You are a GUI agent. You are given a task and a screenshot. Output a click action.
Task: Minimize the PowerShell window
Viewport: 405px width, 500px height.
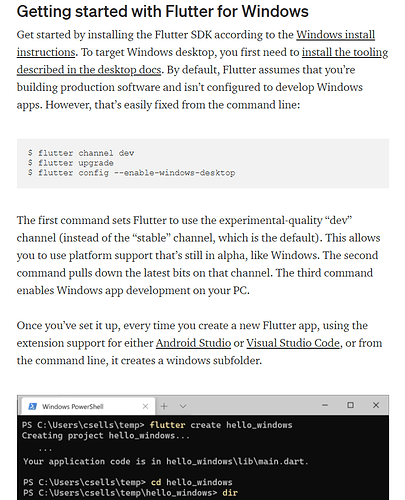coord(325,405)
